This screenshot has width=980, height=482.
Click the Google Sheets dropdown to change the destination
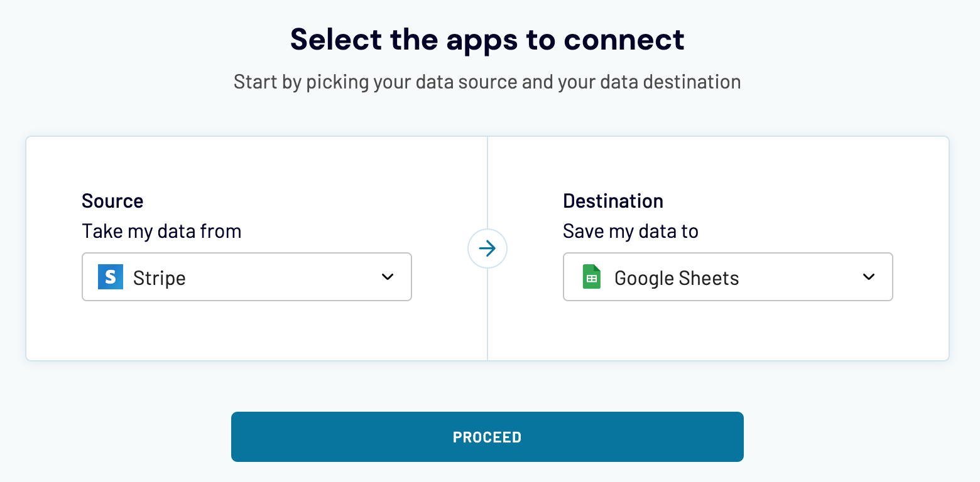click(x=727, y=277)
